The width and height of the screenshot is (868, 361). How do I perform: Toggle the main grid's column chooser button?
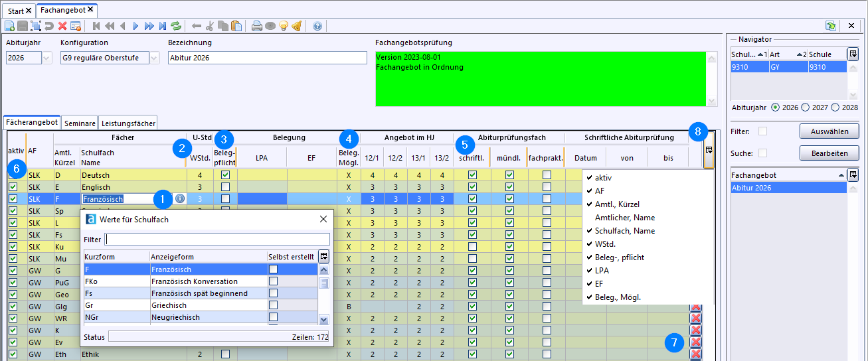pyautogui.click(x=709, y=150)
